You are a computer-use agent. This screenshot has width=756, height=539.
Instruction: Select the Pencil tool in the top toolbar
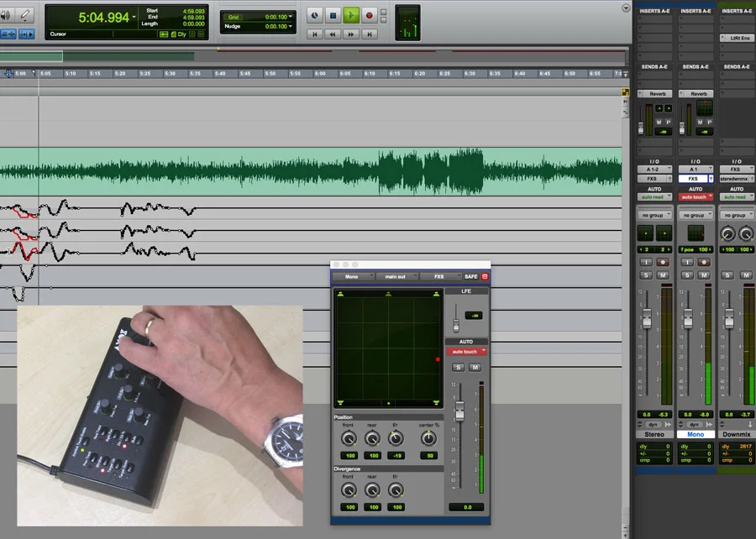click(x=24, y=13)
